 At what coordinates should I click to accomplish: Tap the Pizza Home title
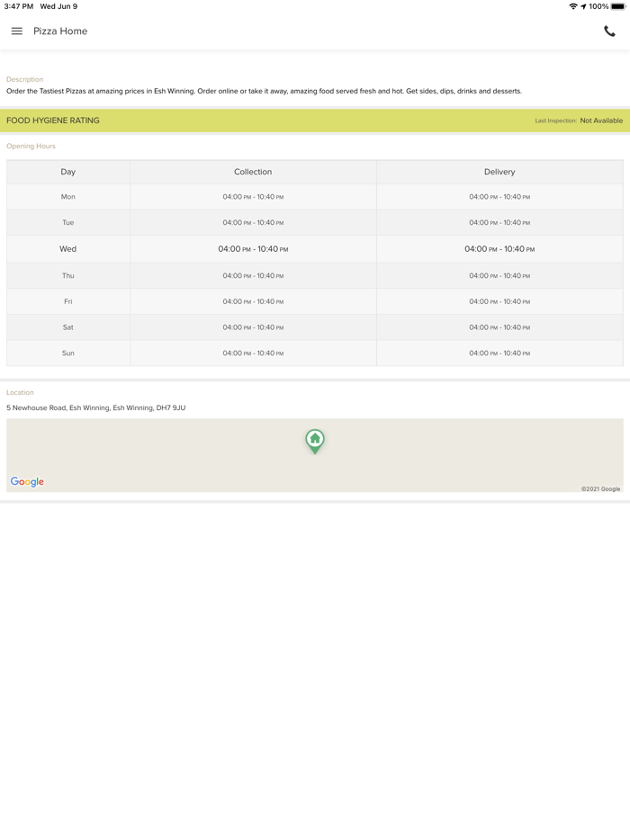[60, 31]
